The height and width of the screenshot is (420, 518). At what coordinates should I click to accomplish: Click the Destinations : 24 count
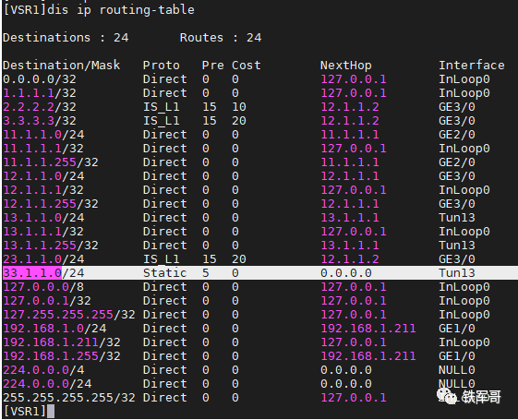66,37
